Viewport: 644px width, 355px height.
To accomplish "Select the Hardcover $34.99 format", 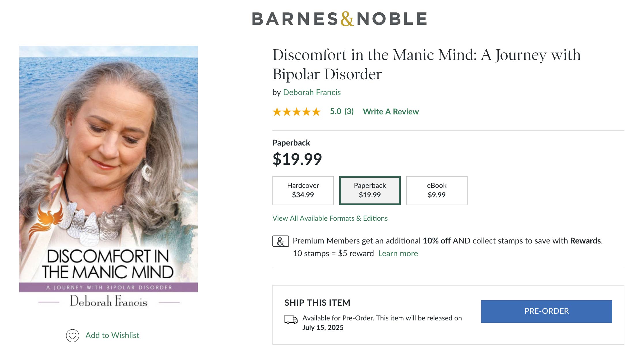I will (303, 190).
